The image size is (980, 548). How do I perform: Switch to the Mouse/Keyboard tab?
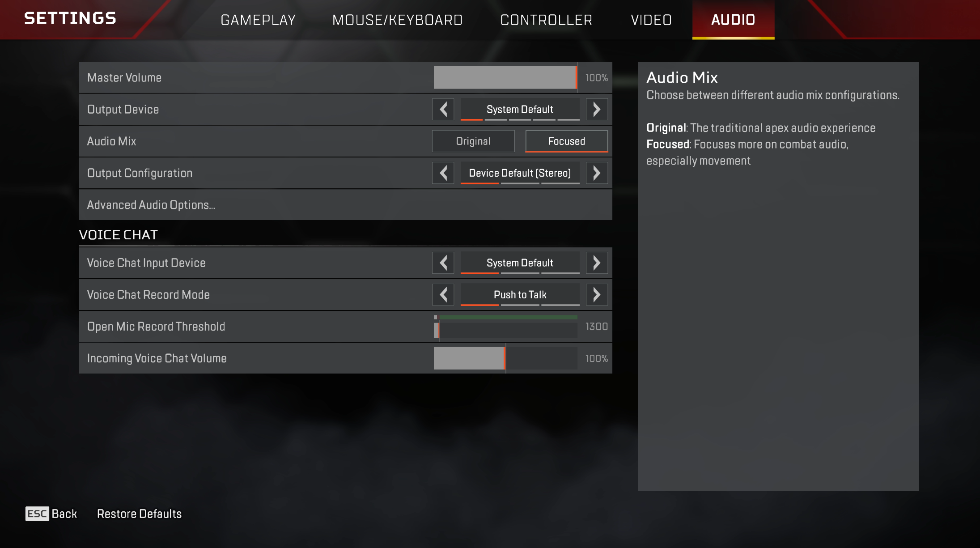point(397,20)
